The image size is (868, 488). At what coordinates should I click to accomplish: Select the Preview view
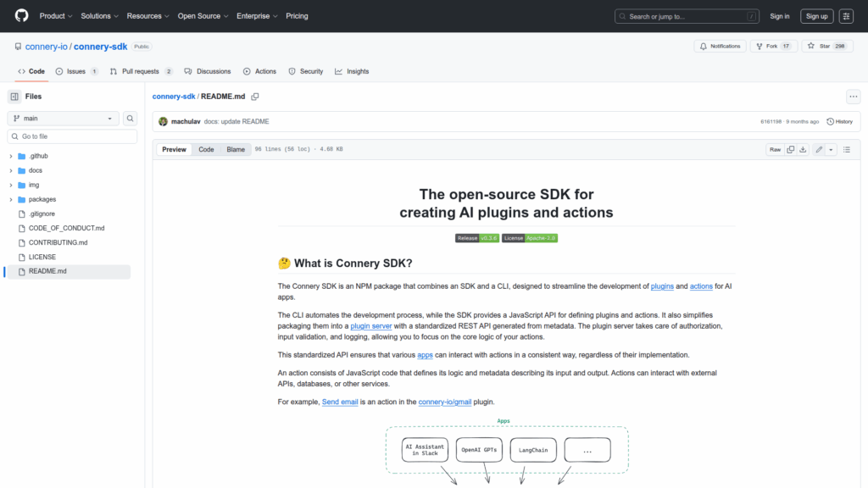174,149
